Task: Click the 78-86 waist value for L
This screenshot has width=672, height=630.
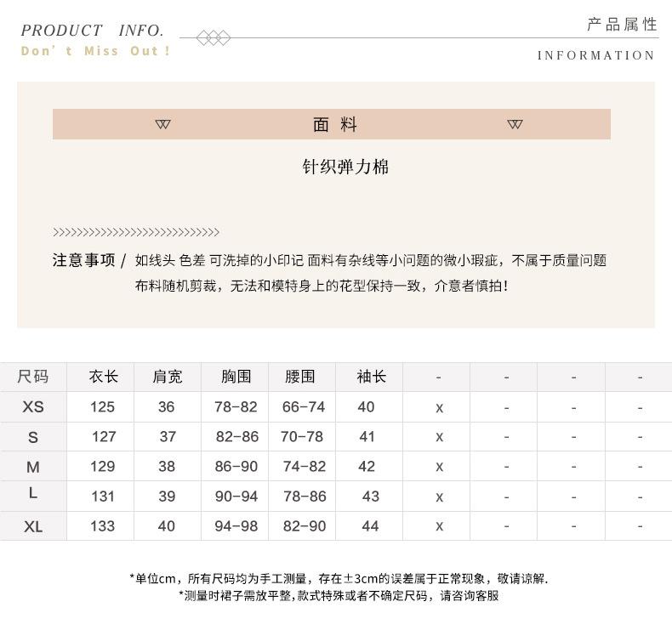Action: pyautogui.click(x=305, y=497)
